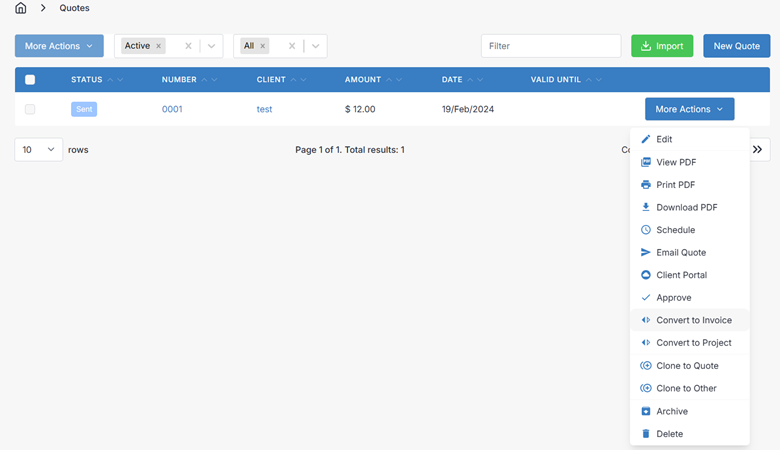Click the Sent status badge
The height and width of the screenshot is (450, 780).
pyautogui.click(x=84, y=109)
